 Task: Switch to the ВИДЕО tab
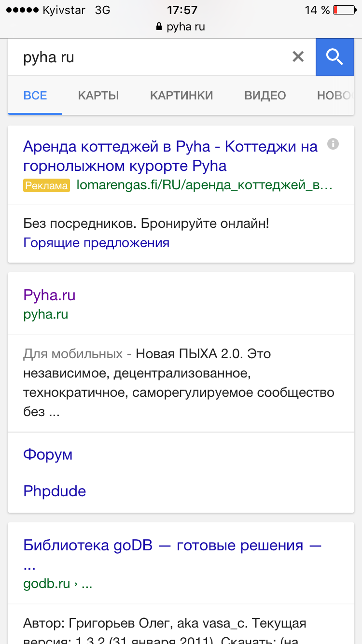point(265,96)
